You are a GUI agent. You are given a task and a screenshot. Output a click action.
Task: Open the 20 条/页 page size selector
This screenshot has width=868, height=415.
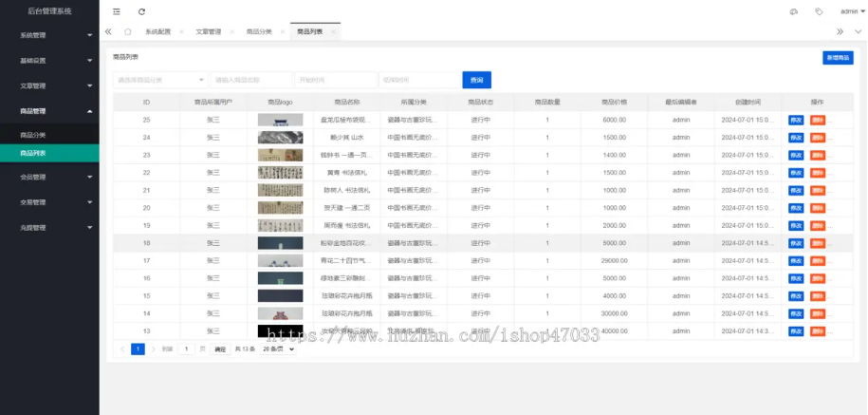pos(278,349)
